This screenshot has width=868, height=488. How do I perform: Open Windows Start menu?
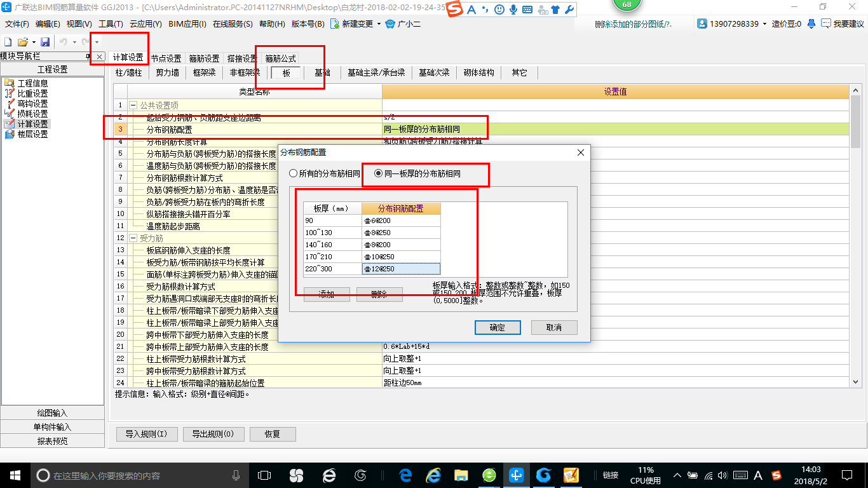tap(15, 475)
